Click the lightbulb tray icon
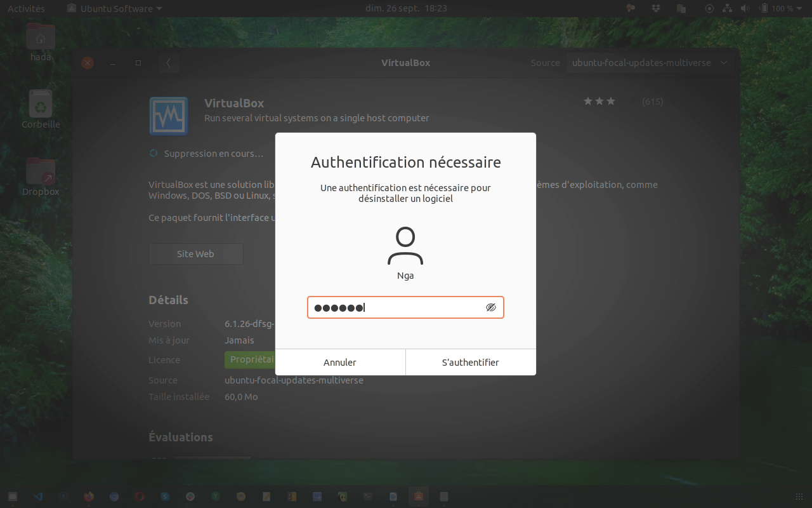 [631, 8]
